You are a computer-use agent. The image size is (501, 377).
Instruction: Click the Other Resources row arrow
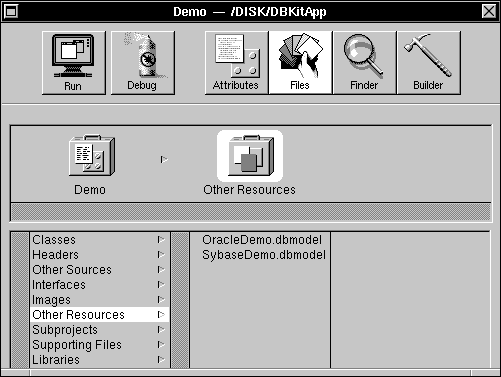[161, 315]
